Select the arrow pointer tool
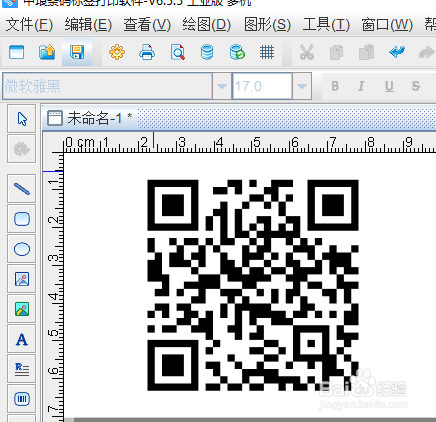Viewport: 436px width, 422px height. [x=22, y=119]
